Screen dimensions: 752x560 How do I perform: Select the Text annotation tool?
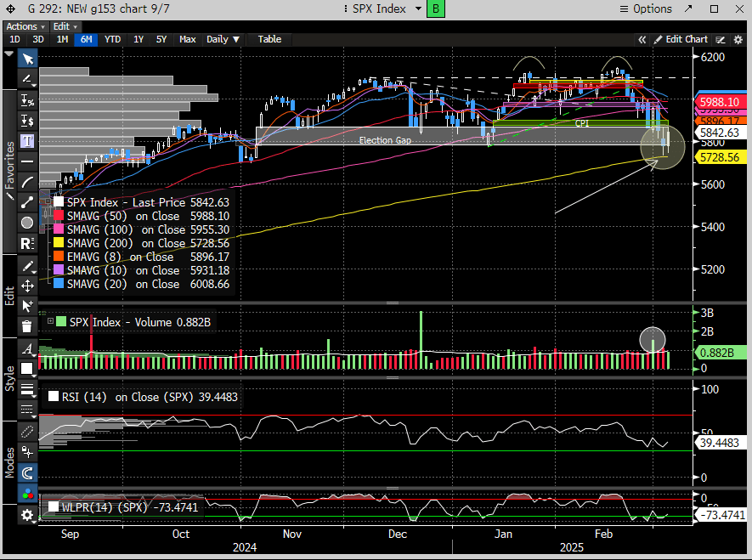[27, 141]
